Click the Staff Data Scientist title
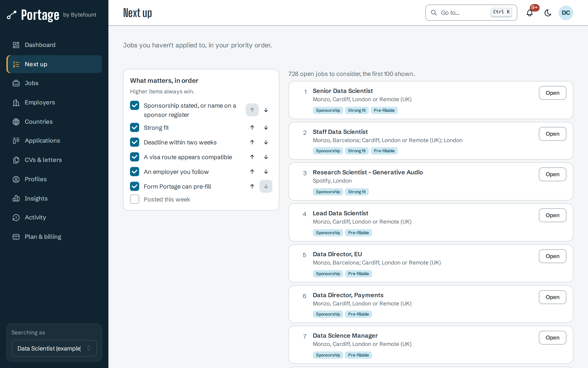The height and width of the screenshot is (368, 588). tap(340, 132)
